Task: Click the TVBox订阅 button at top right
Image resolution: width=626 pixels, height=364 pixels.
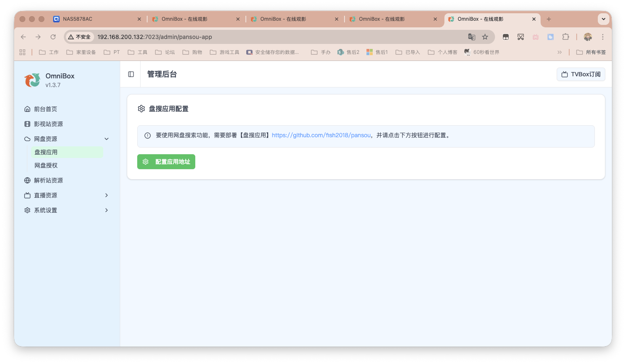Action: point(580,74)
